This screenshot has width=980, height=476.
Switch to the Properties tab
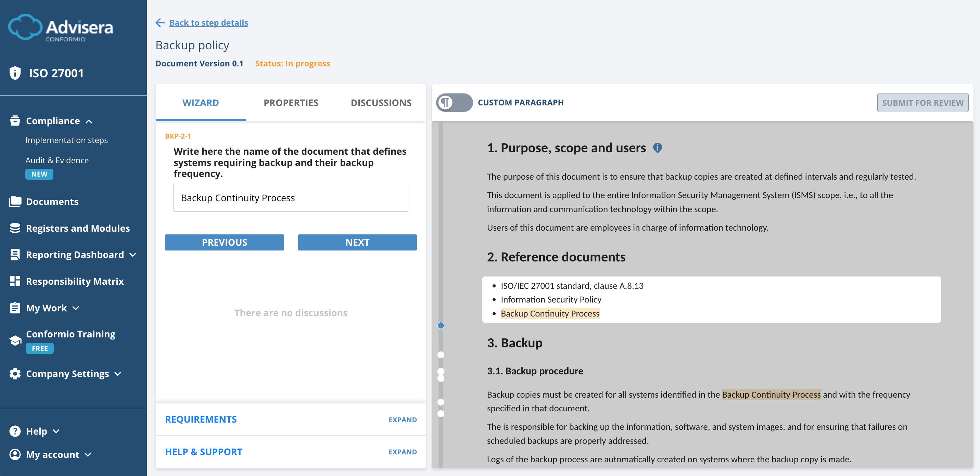click(291, 103)
